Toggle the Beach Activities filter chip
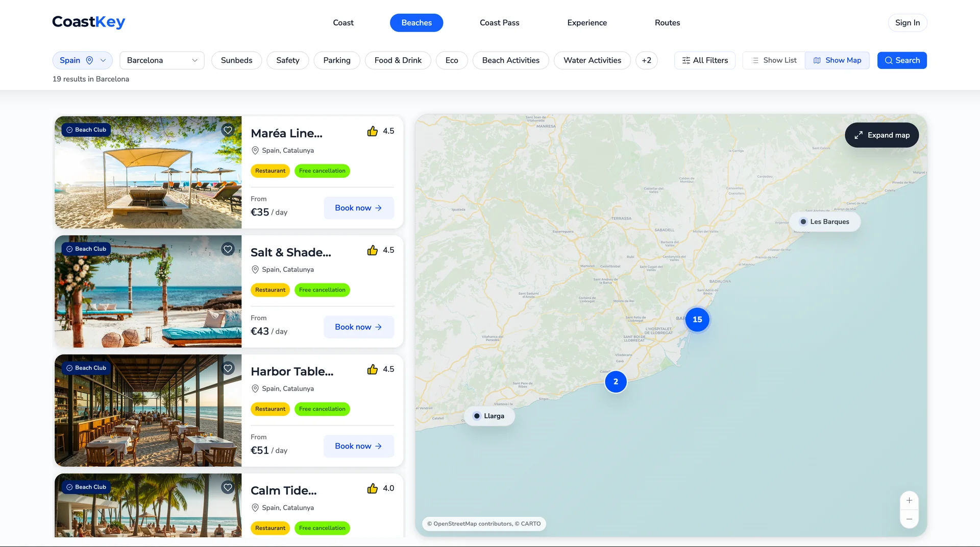The image size is (980, 547). point(511,60)
